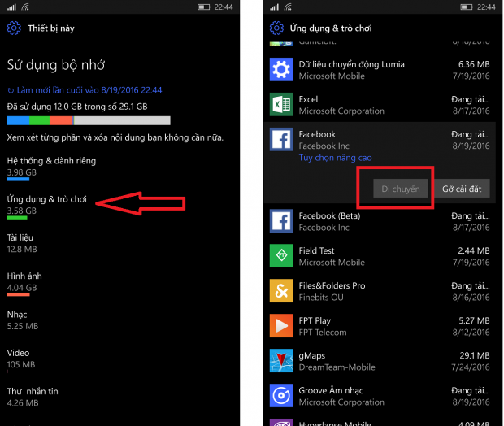Tap the storage usage color bar
The image size is (504, 426).
pos(88,120)
